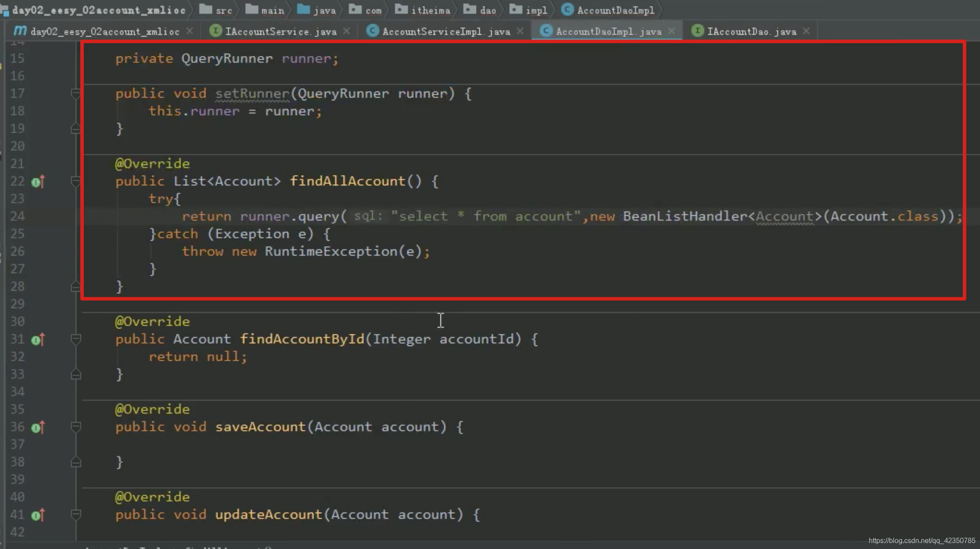Collapse the findAllAccount method block
This screenshot has width=980, height=549.
point(75,181)
